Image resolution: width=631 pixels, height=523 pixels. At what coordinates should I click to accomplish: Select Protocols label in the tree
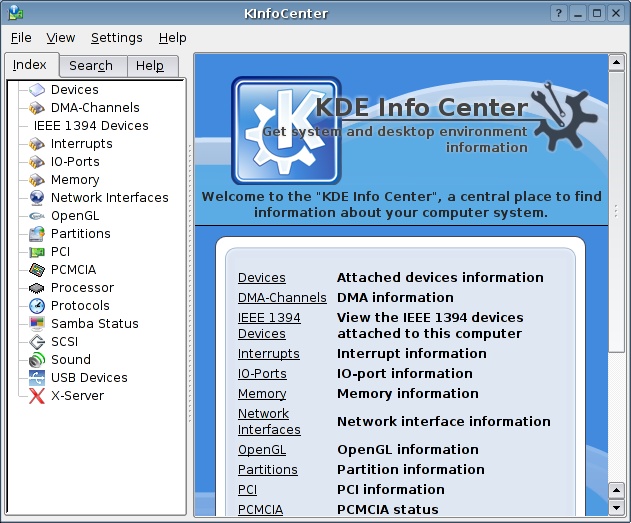tap(80, 306)
